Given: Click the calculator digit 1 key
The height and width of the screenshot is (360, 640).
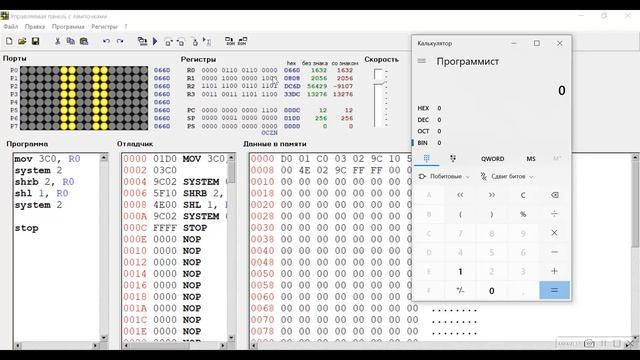Looking at the screenshot, I should coord(460,271).
